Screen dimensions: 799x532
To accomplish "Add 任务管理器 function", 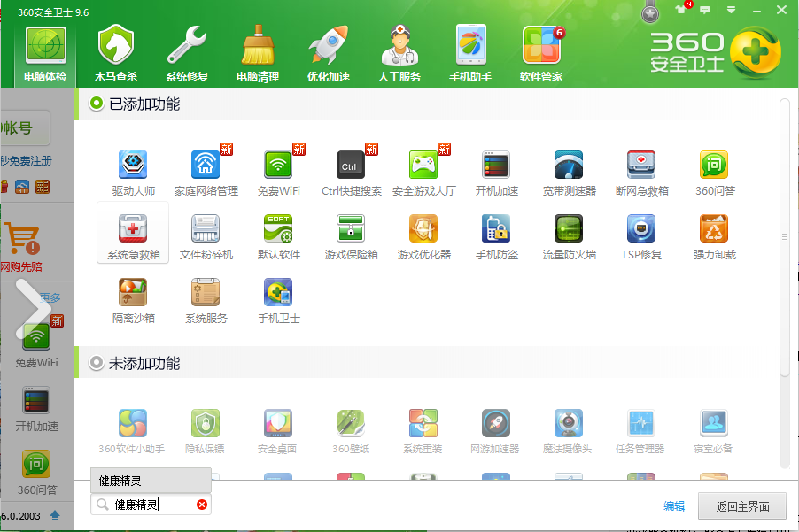I will pyautogui.click(x=640, y=432).
